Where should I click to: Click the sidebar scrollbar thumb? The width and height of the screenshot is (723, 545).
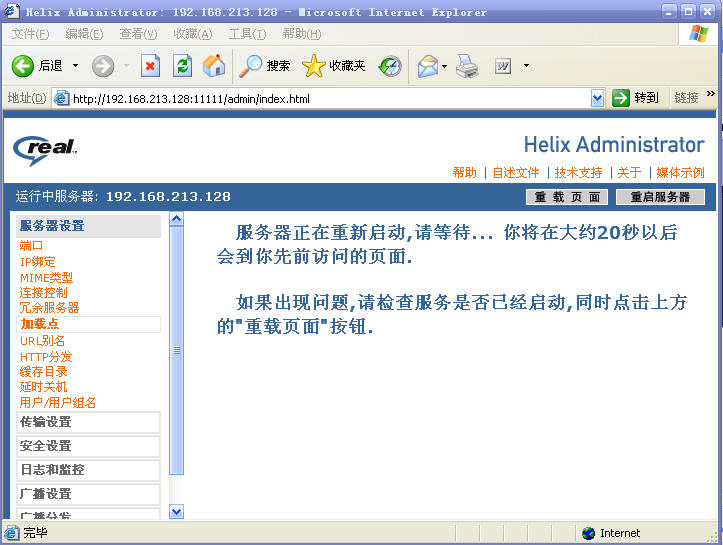pyautogui.click(x=176, y=350)
